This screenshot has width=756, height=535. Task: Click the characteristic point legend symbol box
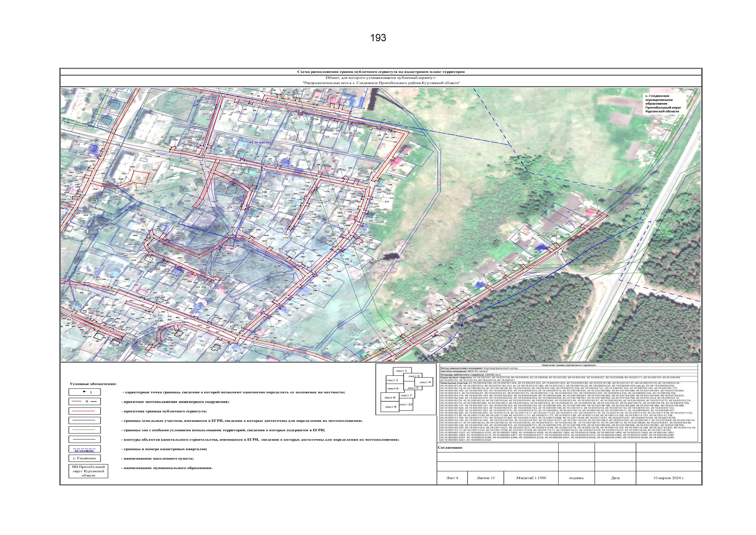(x=85, y=392)
